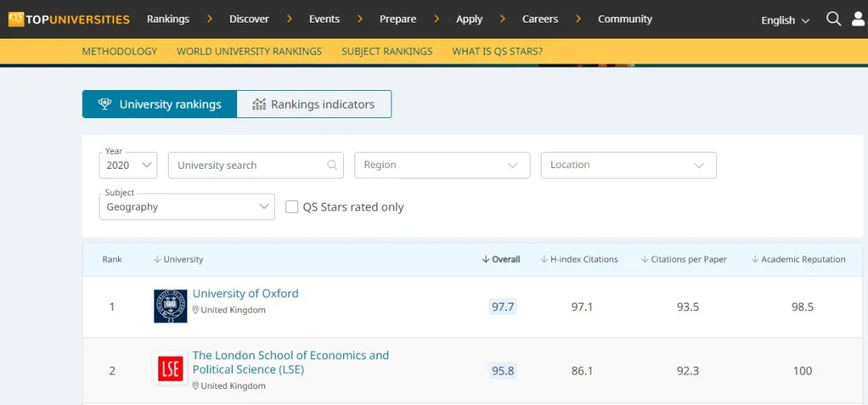Click the Rank column header

(x=113, y=260)
